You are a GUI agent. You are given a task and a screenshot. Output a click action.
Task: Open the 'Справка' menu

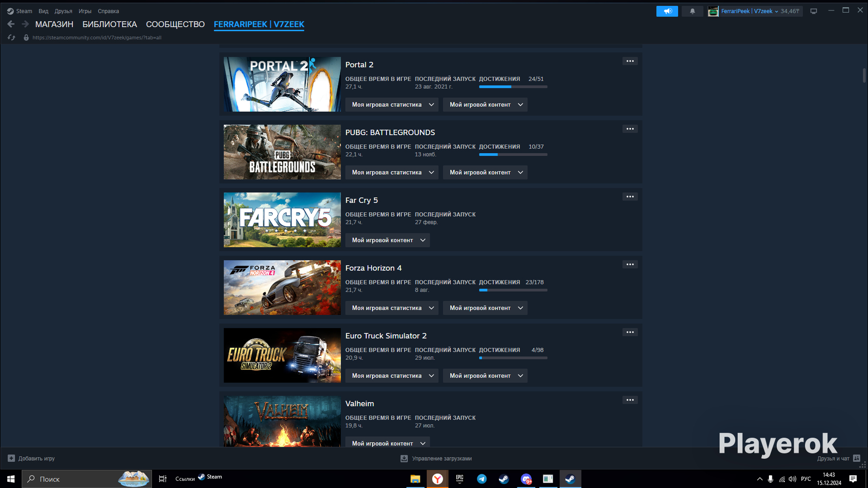tap(108, 11)
